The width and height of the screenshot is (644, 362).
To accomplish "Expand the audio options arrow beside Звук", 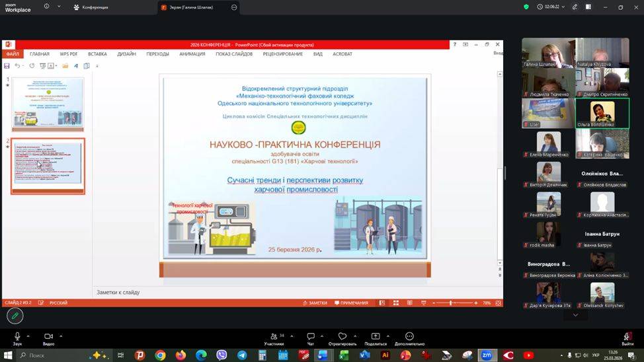I will pyautogui.click(x=30, y=336).
